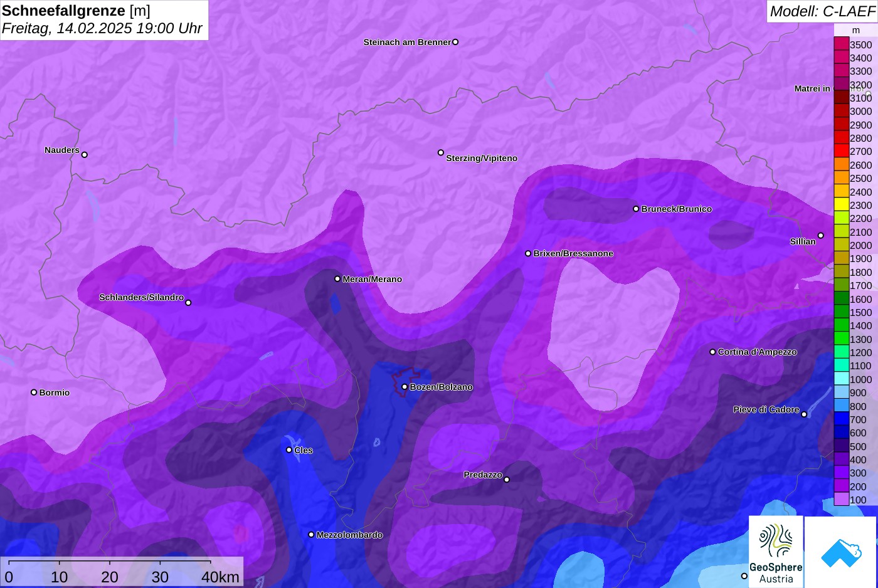878x588 pixels.
Task: Pick the 2700 m red legend swatch
Action: coord(841,151)
